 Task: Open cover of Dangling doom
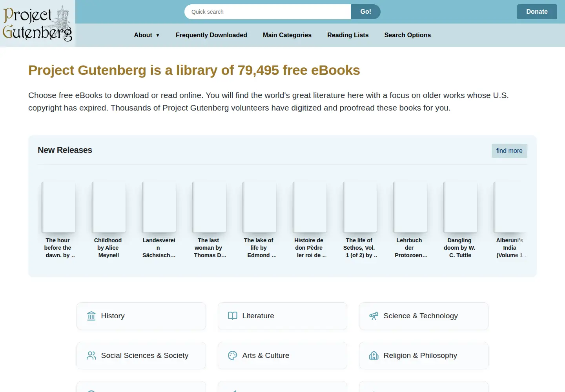coord(460,207)
